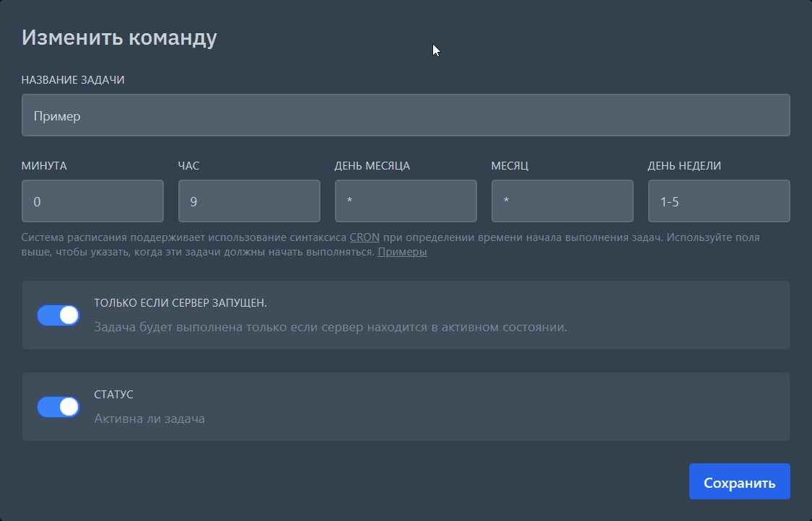Click the "Месяц" label text

coord(510,166)
